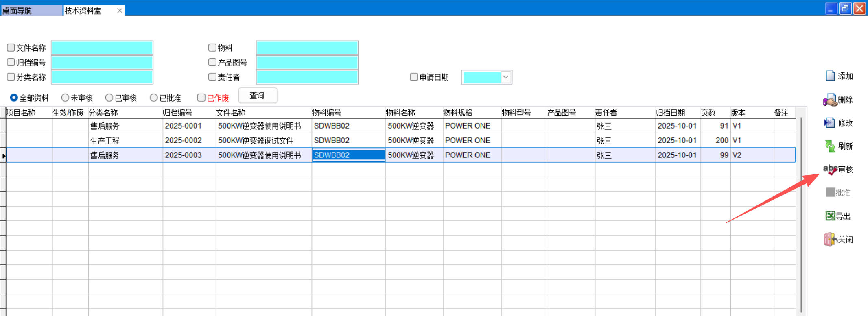Expand the 申请日期 date dropdown
This screenshot has width=868, height=316.
pos(506,77)
